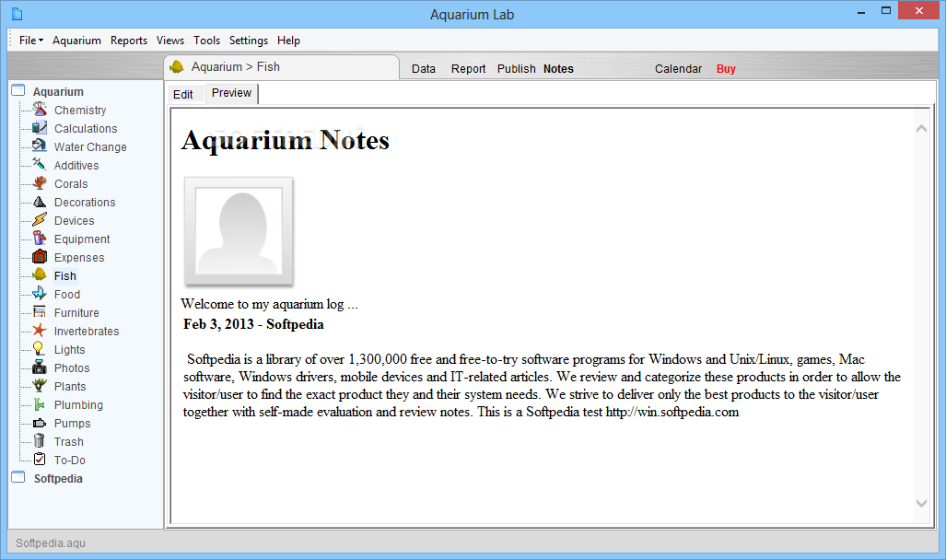Open the Views menu
The height and width of the screenshot is (560, 946).
click(x=170, y=41)
